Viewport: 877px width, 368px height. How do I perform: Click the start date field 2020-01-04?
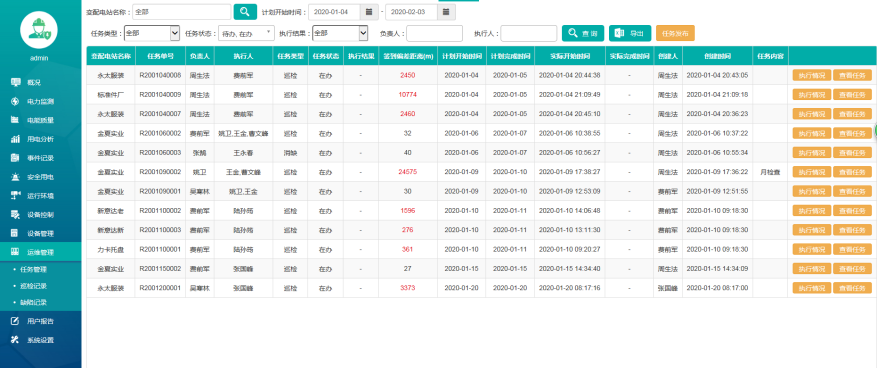point(334,12)
